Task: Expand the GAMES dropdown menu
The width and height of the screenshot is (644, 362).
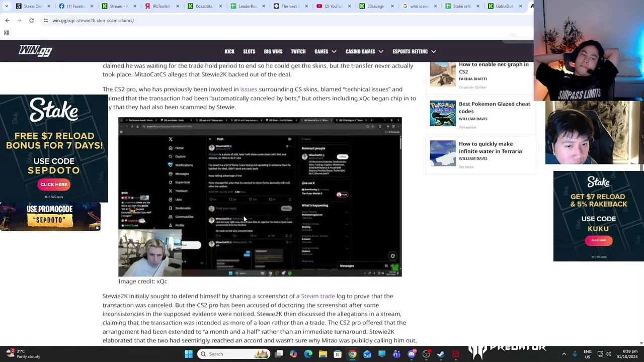Action: pos(326,51)
